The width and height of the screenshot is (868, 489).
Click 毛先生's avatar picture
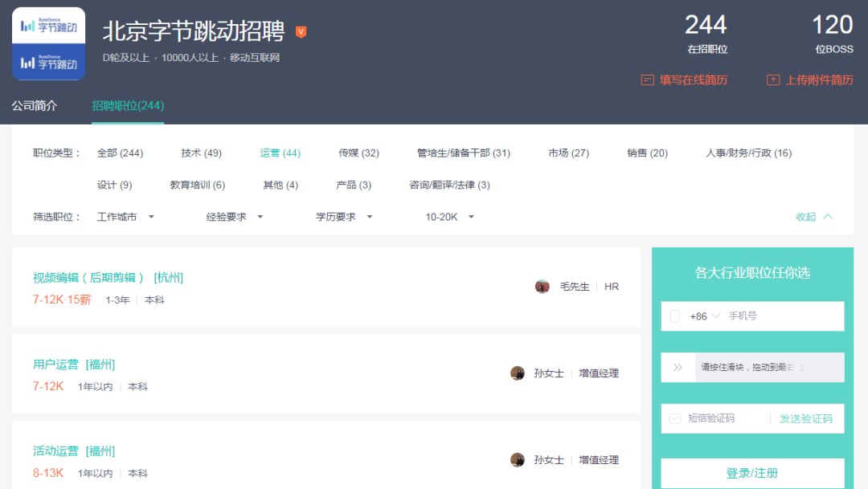(x=542, y=287)
